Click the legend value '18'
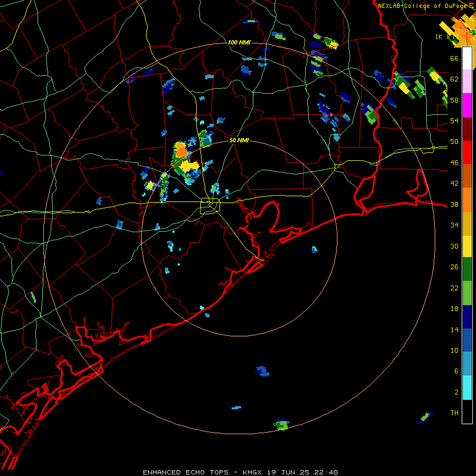The image size is (476, 476). (454, 309)
